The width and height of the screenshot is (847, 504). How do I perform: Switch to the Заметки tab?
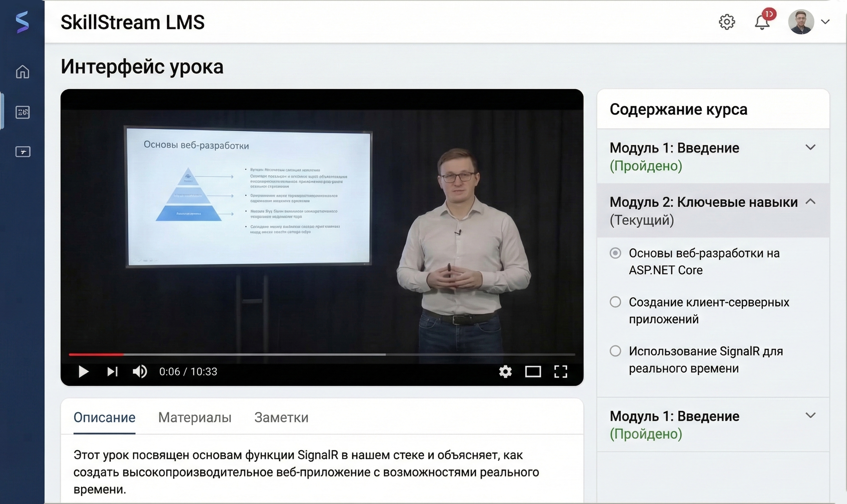281,417
